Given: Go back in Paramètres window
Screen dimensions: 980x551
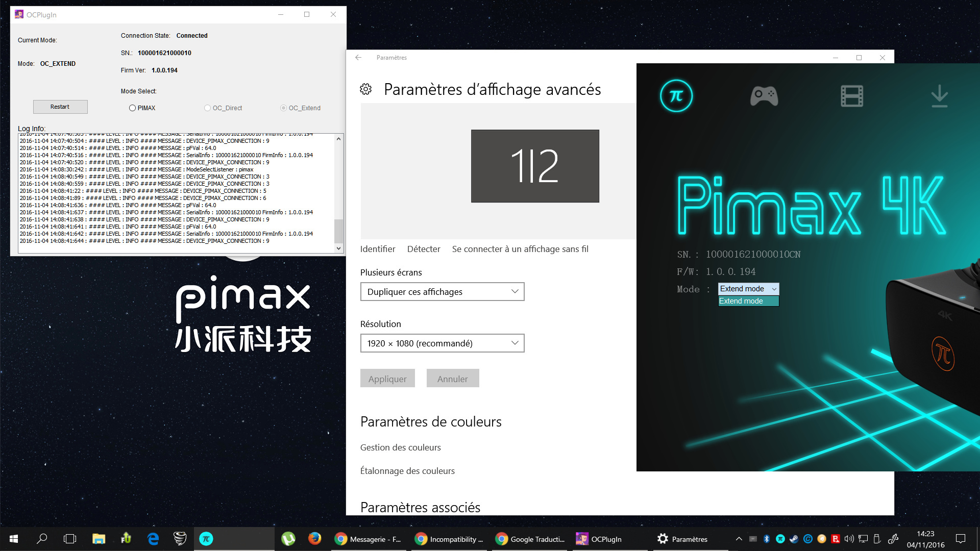Looking at the screenshot, I should pos(358,58).
